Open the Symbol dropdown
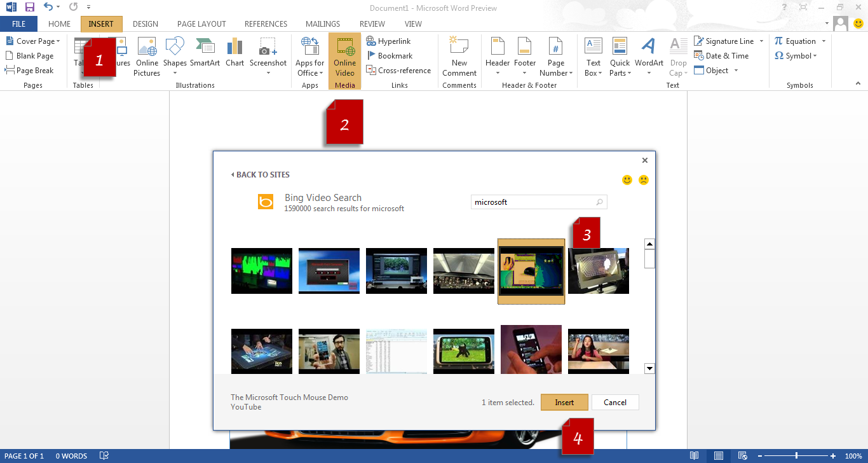The image size is (868, 463). click(x=796, y=56)
